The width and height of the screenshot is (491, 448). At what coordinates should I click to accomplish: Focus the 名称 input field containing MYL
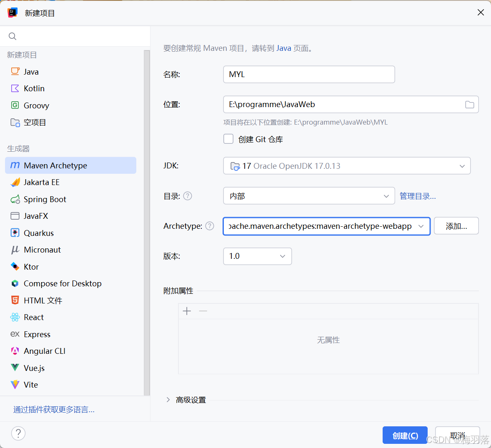pos(309,74)
